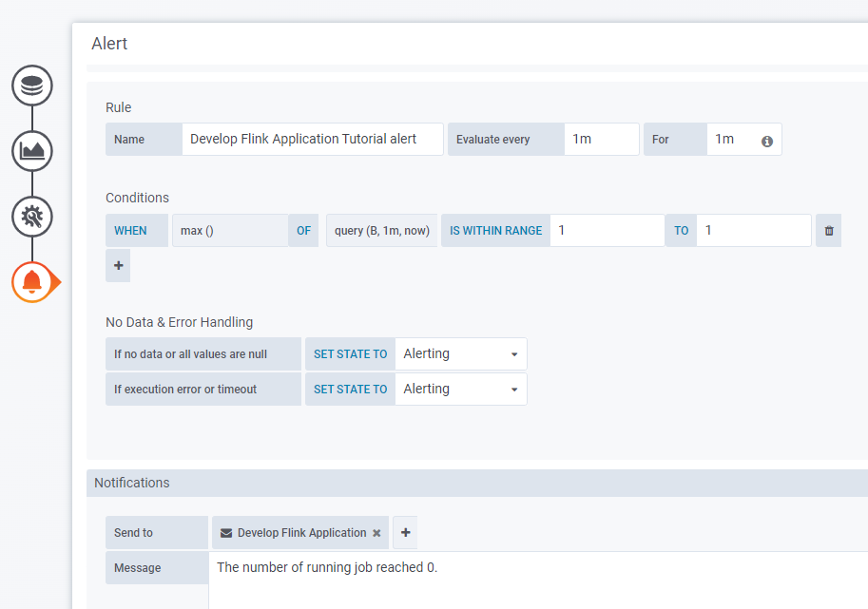Click the envelope icon on the notification tag
The width and height of the screenshot is (868, 609).
point(224,533)
